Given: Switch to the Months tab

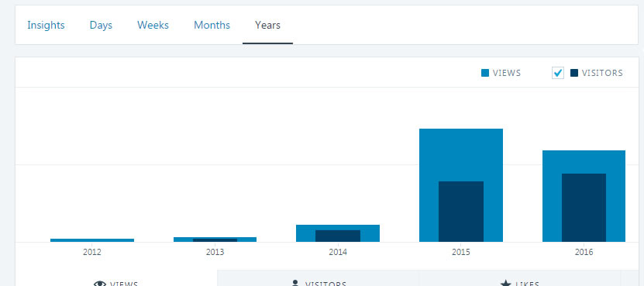Looking at the screenshot, I should [212, 25].
